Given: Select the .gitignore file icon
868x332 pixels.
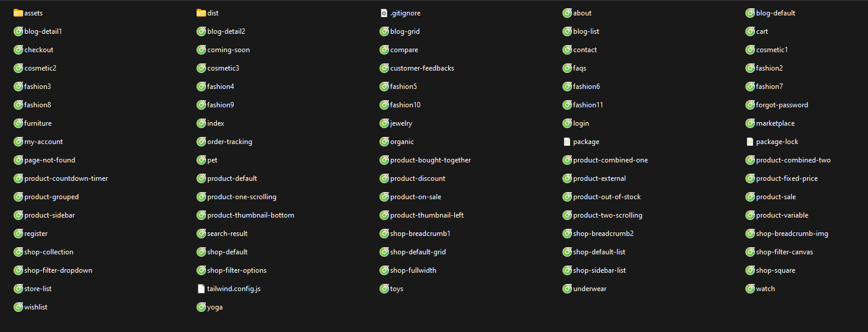Looking at the screenshot, I should click(384, 13).
